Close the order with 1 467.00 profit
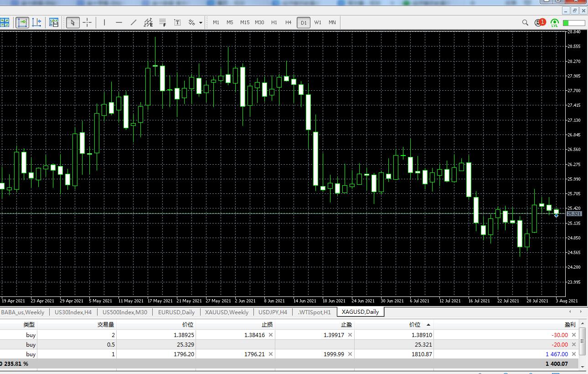 pos(574,354)
